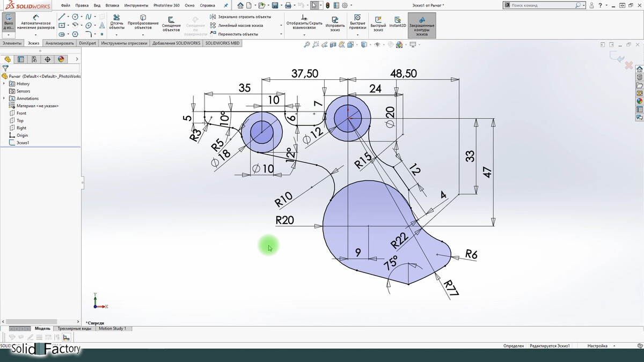Click Smart Dimension (Автоматическое нанесение размеров) button
Screen dimensions: 644x362
(x=36, y=21)
